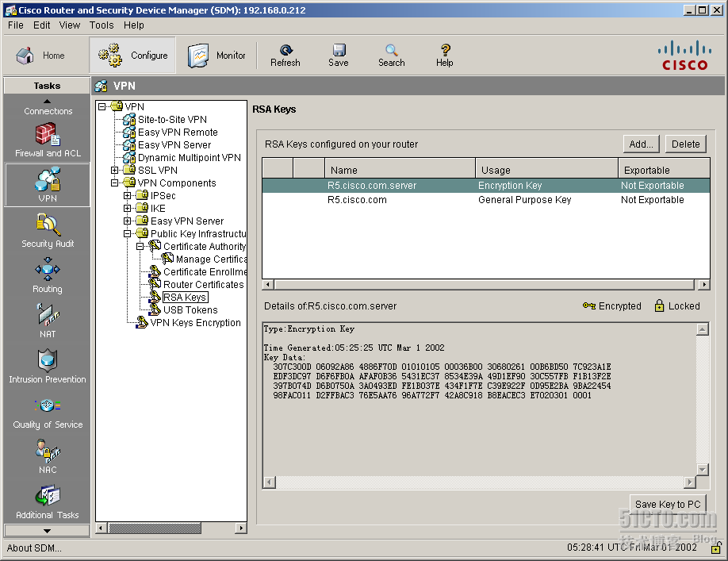
Task: Click Save Key to PC button
Action: 668,505
